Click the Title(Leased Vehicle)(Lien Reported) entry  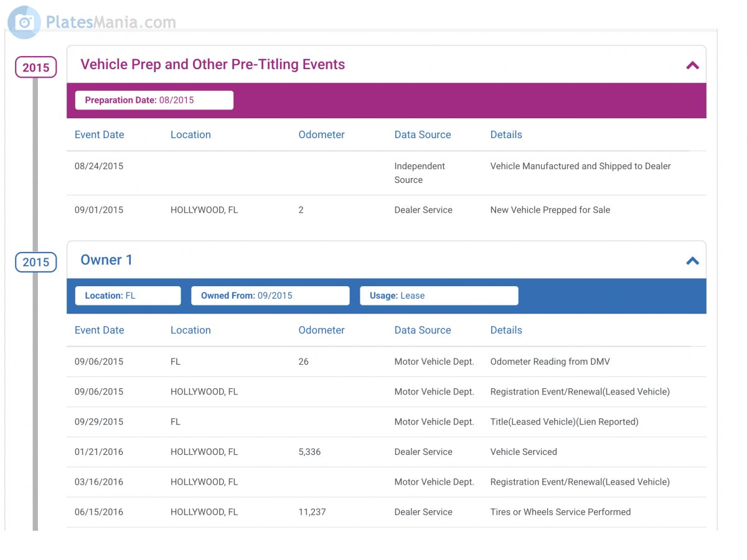[564, 422]
